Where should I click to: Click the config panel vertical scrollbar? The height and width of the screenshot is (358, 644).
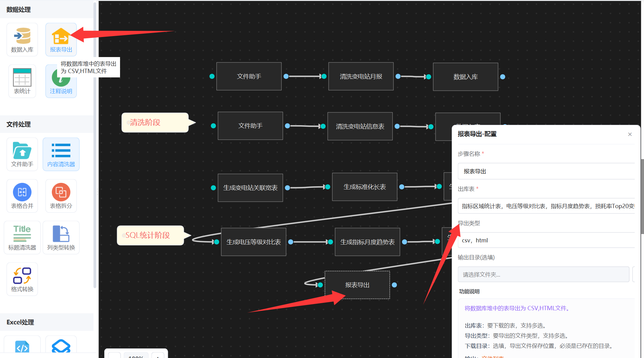tap(642, 196)
